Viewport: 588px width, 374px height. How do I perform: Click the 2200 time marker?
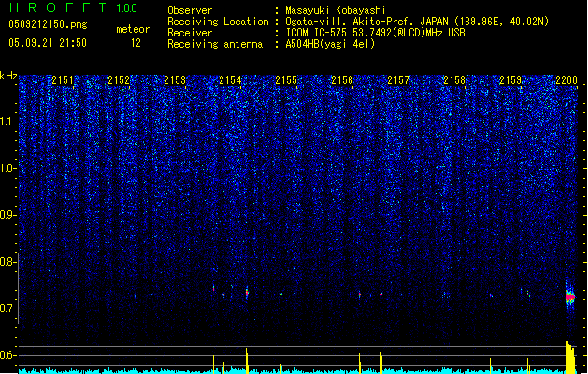point(566,80)
